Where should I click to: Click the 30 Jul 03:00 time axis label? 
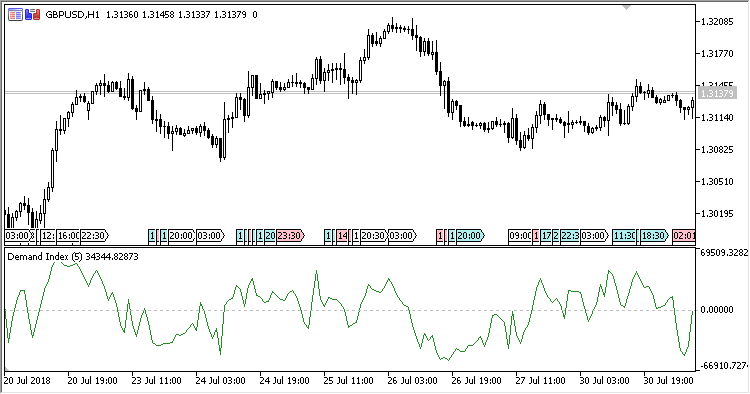pos(605,381)
